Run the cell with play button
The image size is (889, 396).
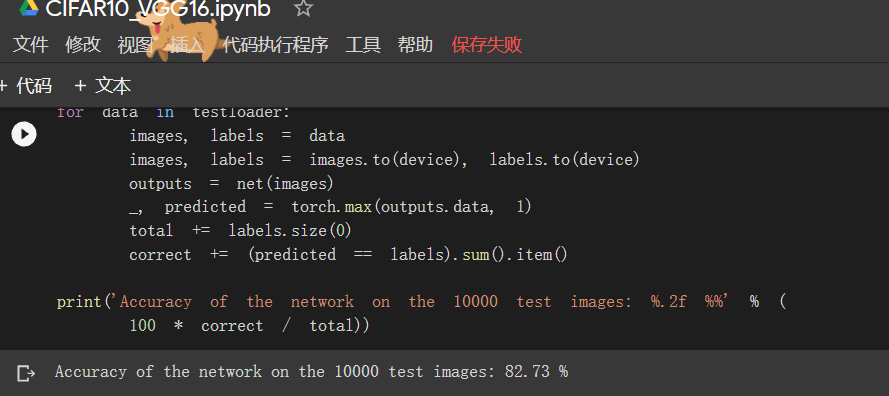pos(24,134)
